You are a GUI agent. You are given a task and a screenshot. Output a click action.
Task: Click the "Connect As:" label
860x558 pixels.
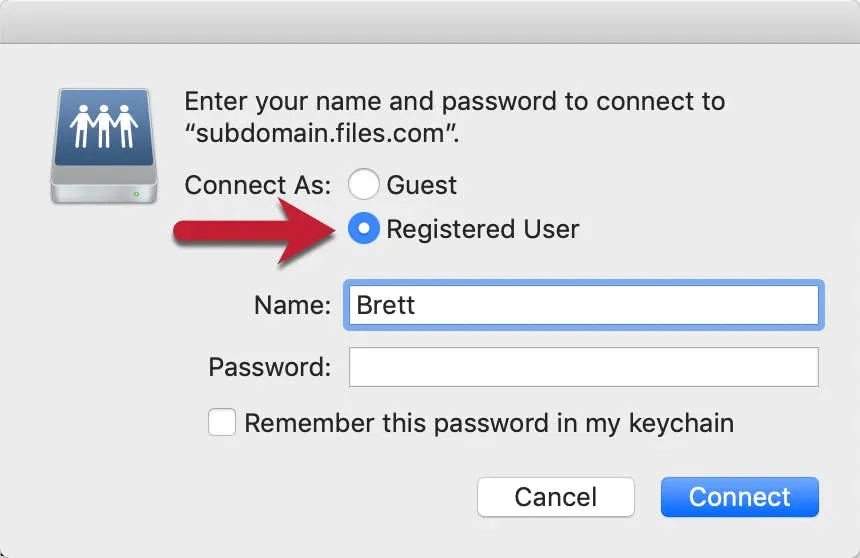(258, 185)
